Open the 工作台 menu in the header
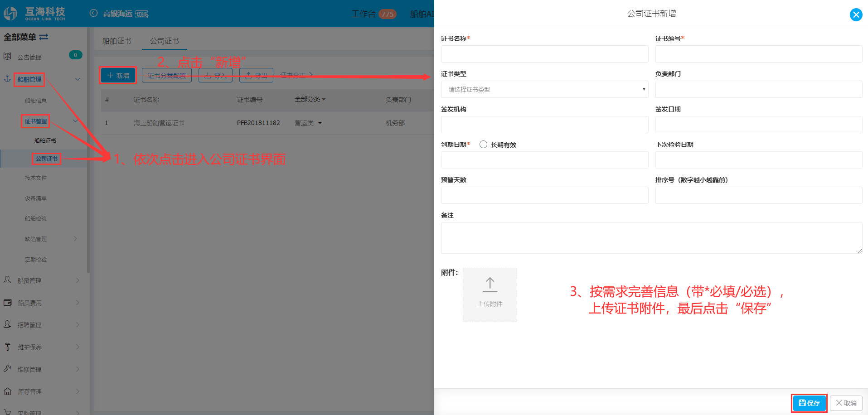The width and height of the screenshot is (868, 415). point(364,14)
